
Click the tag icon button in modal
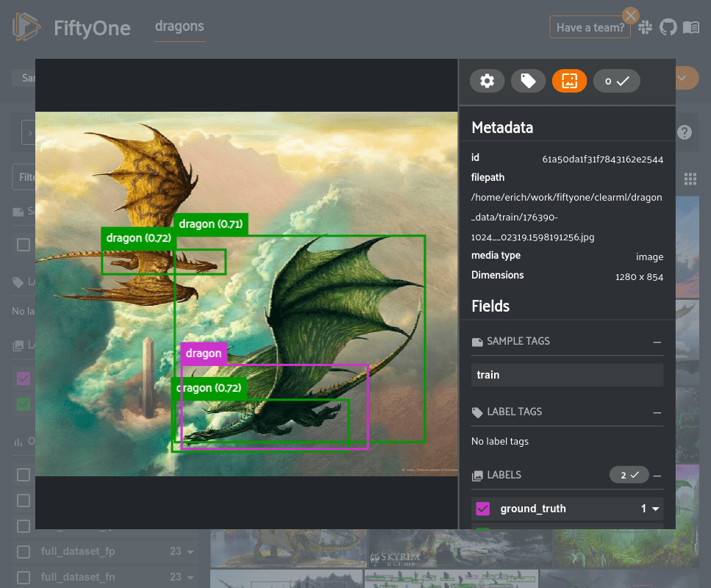pyautogui.click(x=528, y=81)
